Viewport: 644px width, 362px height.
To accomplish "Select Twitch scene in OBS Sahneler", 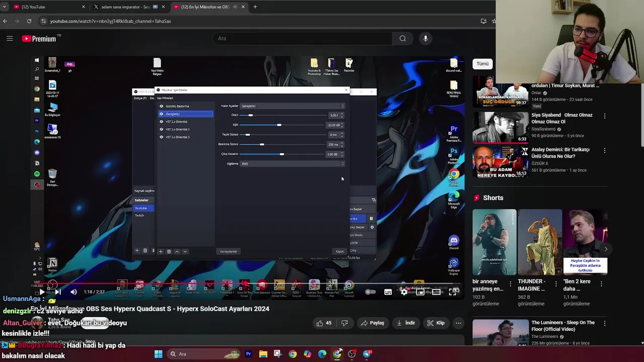I will coord(139,215).
